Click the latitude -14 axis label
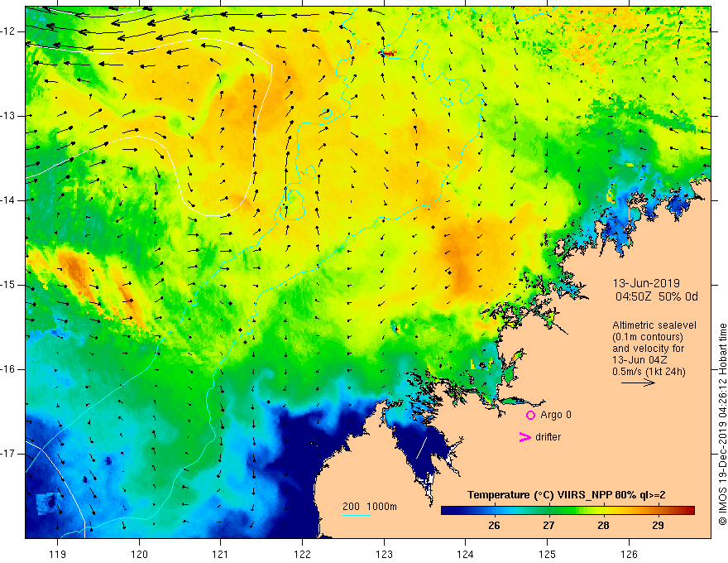 [x=9, y=200]
